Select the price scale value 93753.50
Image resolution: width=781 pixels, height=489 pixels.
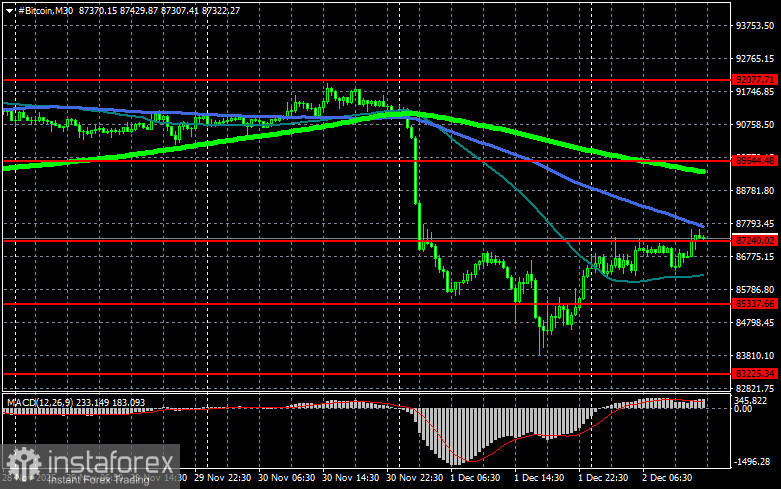coord(755,26)
